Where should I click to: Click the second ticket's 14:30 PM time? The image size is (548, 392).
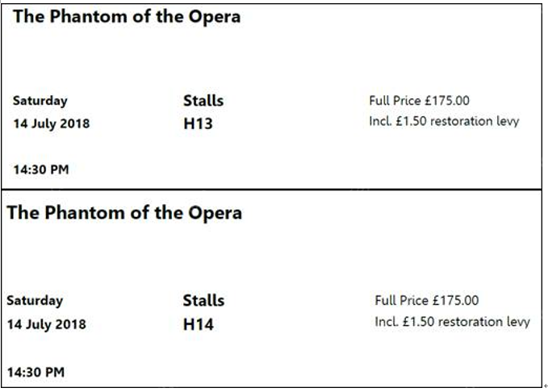[x=36, y=373]
